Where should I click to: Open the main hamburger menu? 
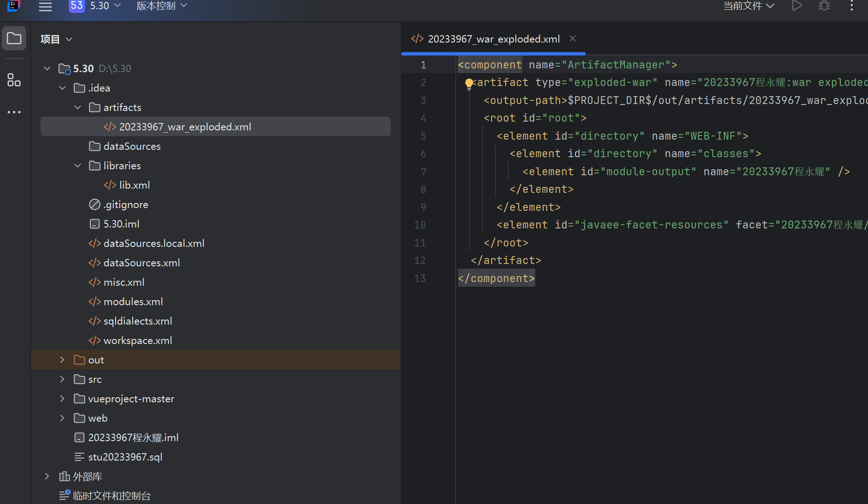click(x=45, y=6)
